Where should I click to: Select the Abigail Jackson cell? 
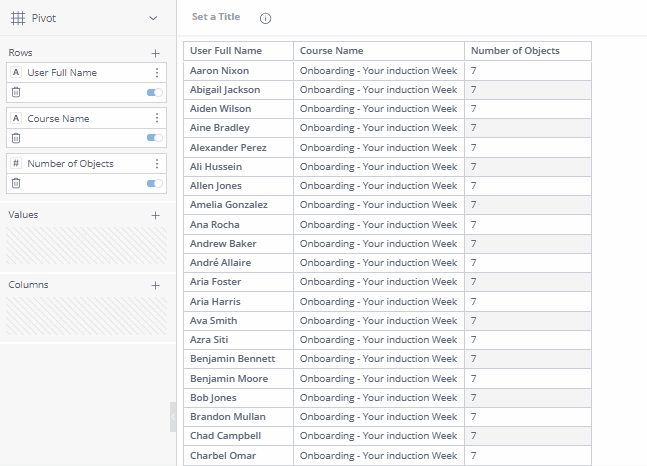[238, 90]
